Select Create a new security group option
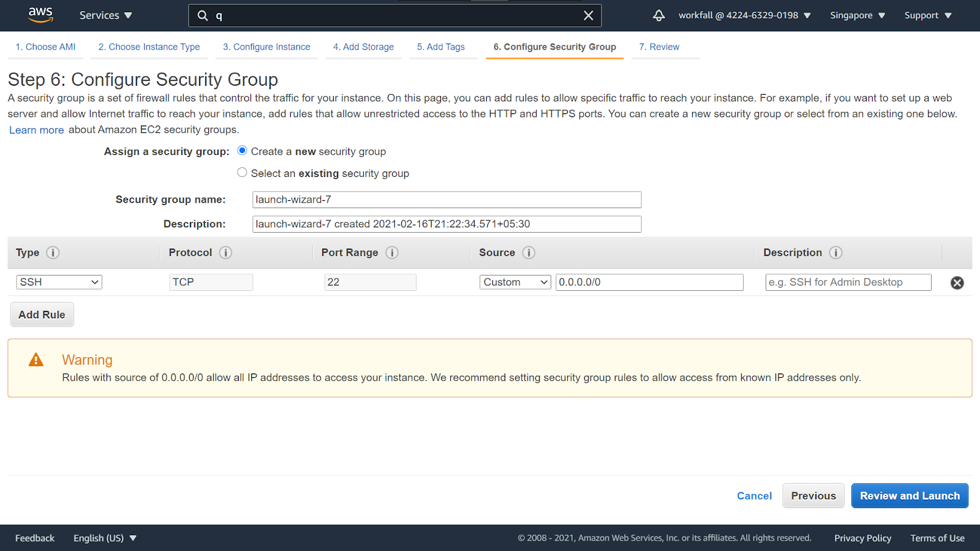This screenshot has width=980, height=551. click(x=243, y=151)
